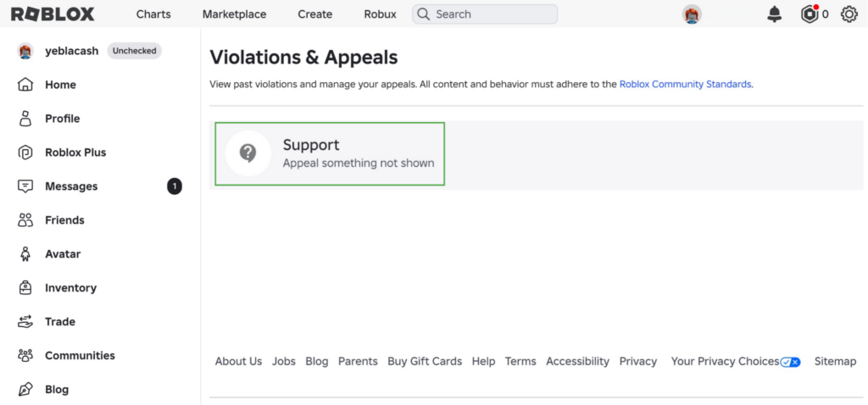Click the Friends people icon

25,220
